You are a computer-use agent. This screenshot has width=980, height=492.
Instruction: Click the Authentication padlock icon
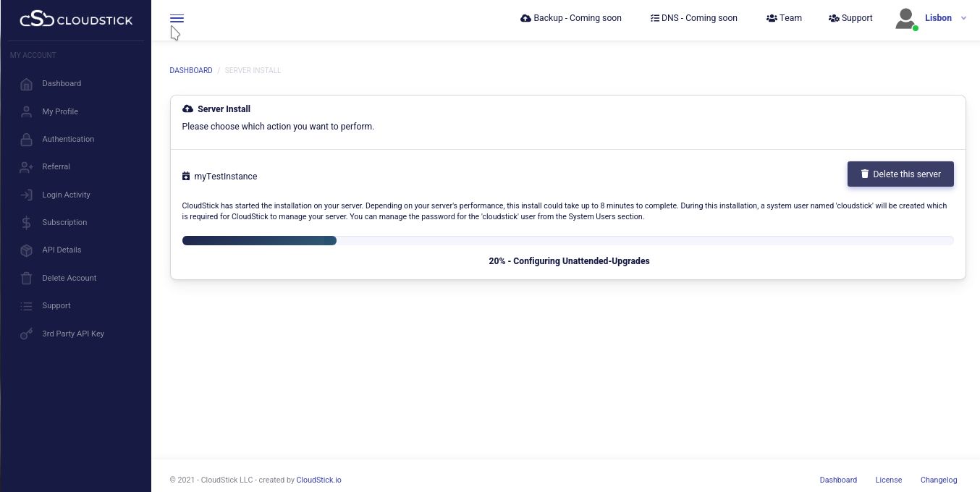pos(27,140)
